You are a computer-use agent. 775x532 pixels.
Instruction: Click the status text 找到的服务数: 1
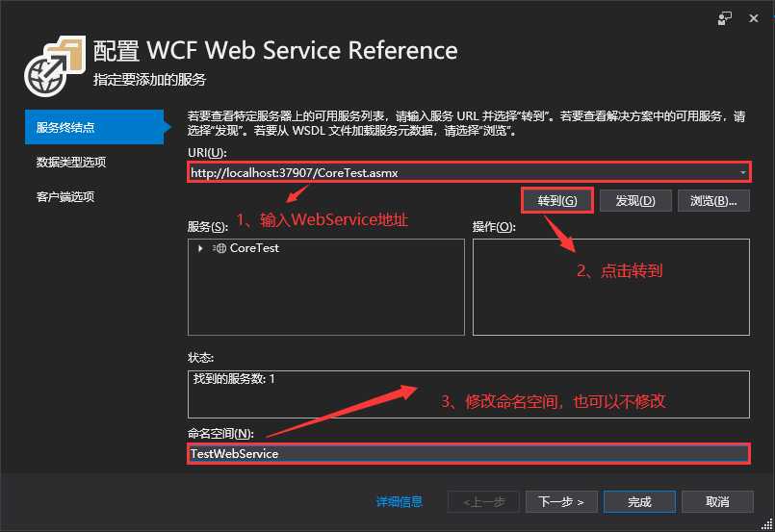click(234, 379)
